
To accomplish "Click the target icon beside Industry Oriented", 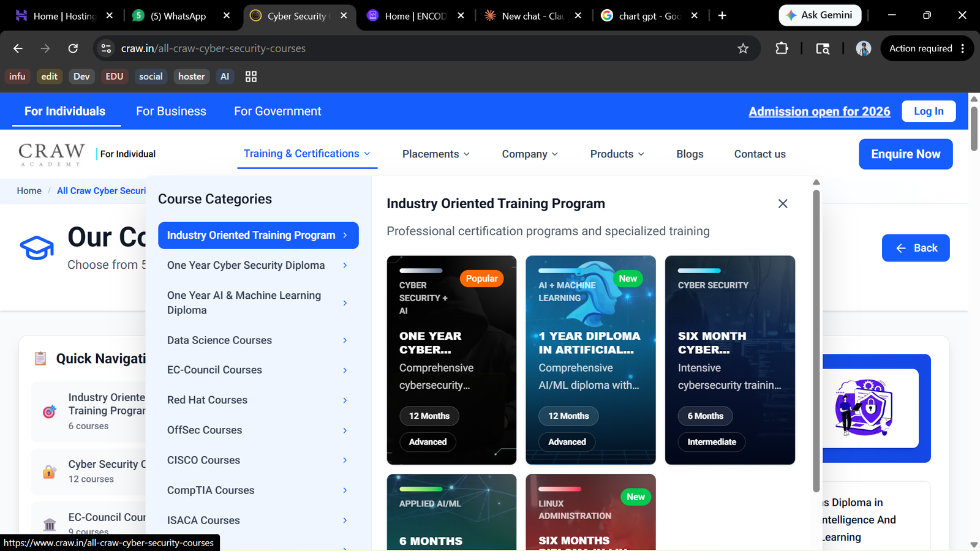I will (x=50, y=411).
